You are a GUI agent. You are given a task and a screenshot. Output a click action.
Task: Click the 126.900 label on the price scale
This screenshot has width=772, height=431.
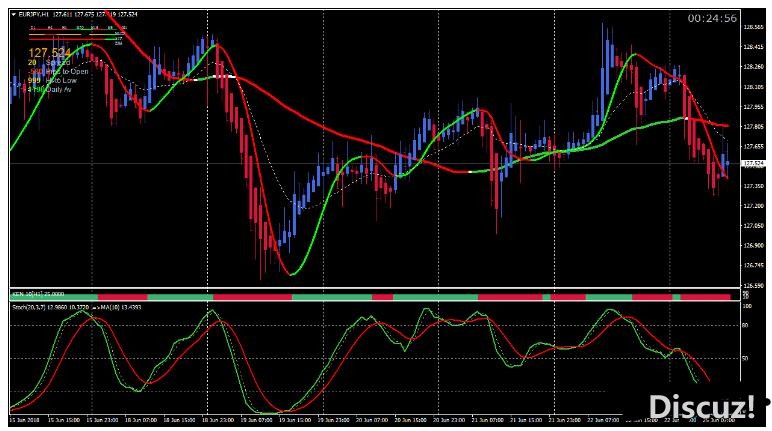(753, 245)
